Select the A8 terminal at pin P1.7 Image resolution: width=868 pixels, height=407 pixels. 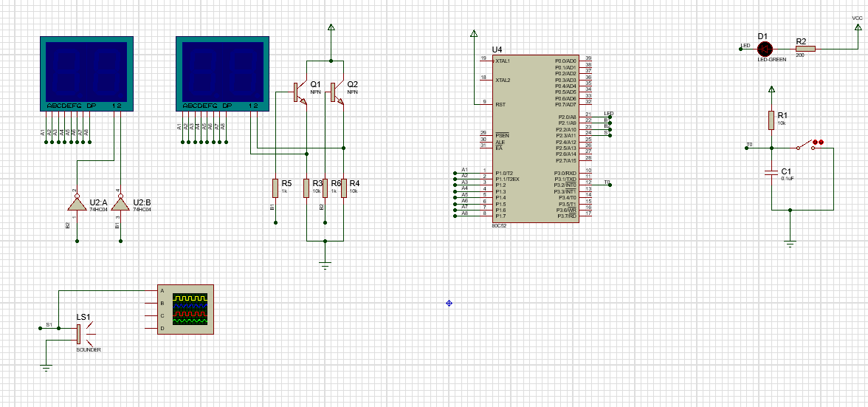click(x=455, y=216)
